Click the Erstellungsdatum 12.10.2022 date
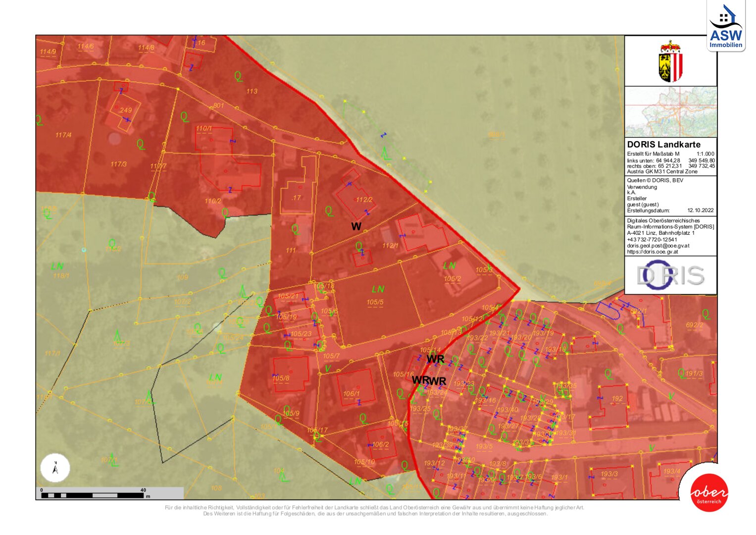 pyautogui.click(x=700, y=211)
